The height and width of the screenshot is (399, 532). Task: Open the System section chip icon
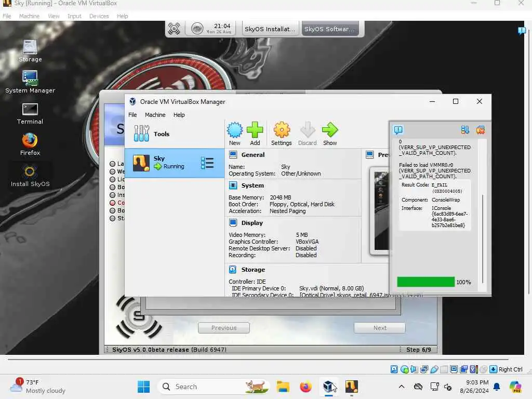233,185
